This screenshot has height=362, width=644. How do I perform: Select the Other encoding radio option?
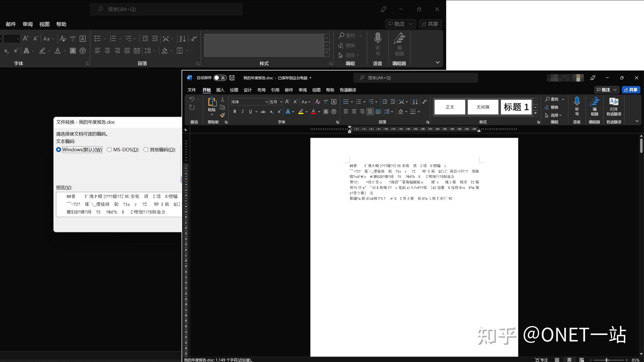146,149
